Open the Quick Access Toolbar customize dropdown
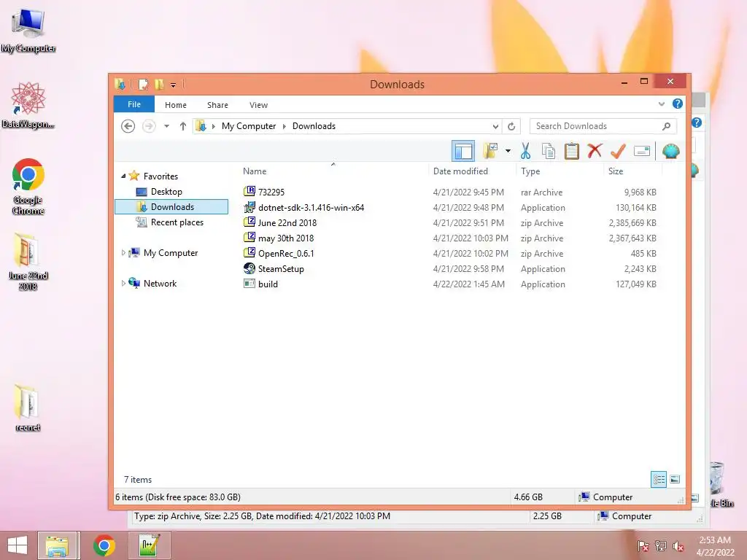747x560 pixels. (173, 85)
